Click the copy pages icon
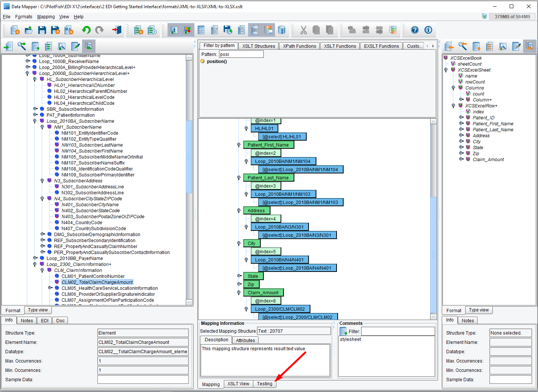The image size is (538, 392). click(316, 30)
